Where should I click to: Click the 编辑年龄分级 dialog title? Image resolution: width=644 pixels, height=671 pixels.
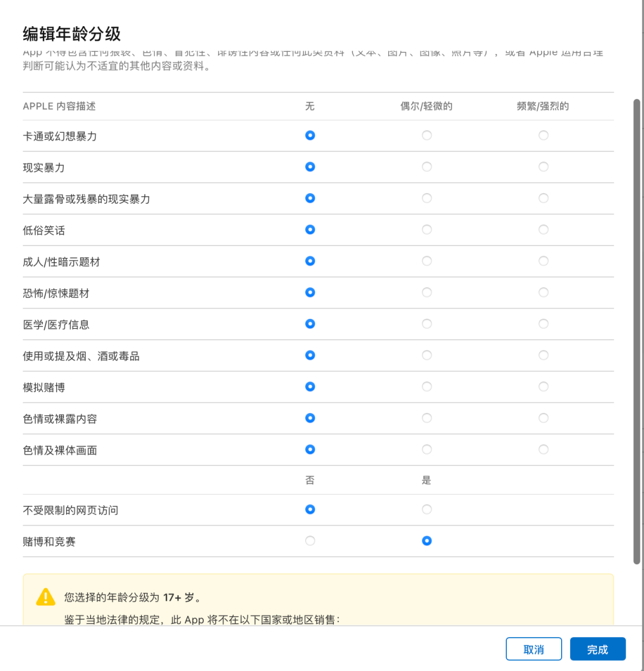pyautogui.click(x=72, y=34)
